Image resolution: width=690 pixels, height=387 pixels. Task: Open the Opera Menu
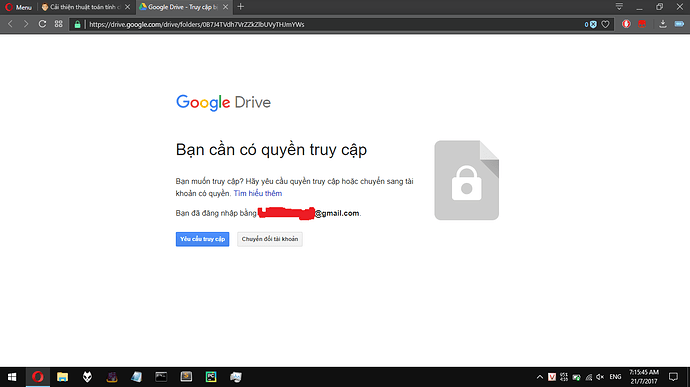click(18, 7)
